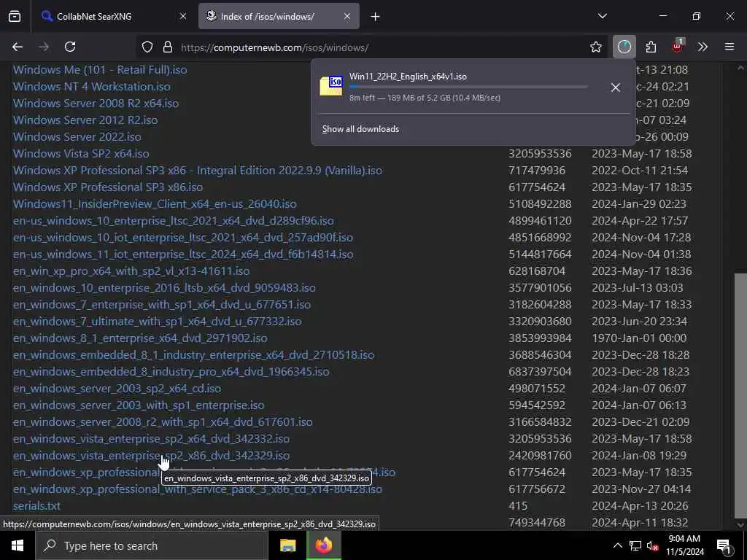Open en-us_windows_10_iot_enterprise_ltsc_2021 link
The width and height of the screenshot is (747, 560).
point(183,238)
